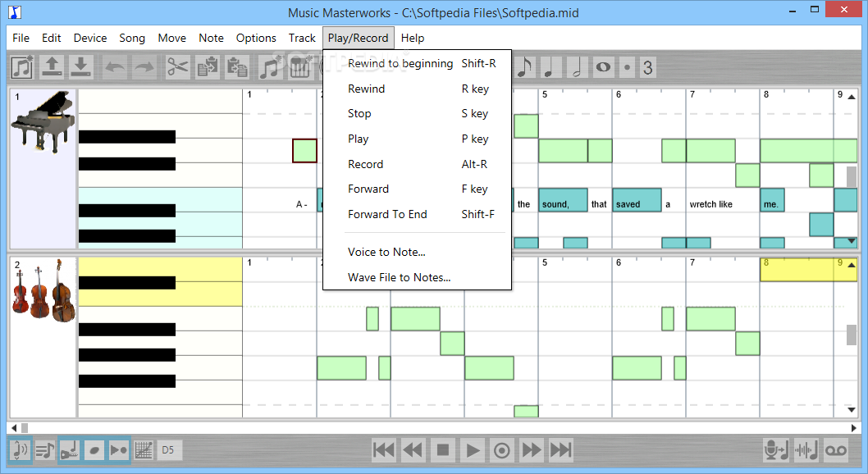The height and width of the screenshot is (474, 868).
Task: Select the red-outlined note in measure 1
Action: pos(305,151)
